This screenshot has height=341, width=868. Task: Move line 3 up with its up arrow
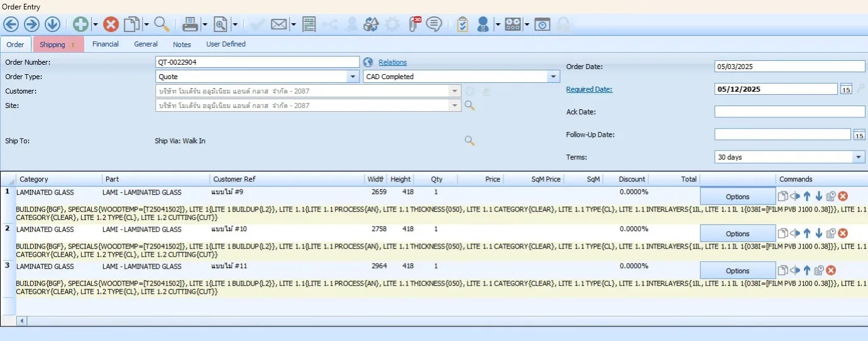(806, 270)
